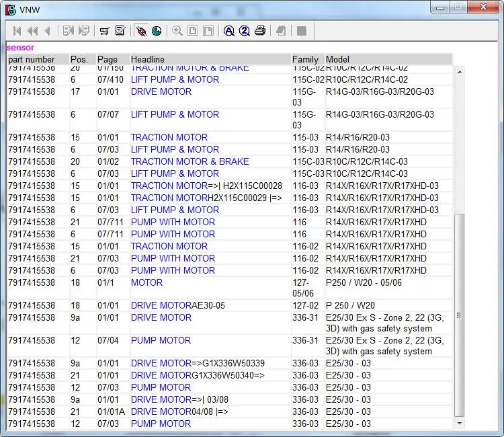Jump to first record arrow icon
504x437 pixels.
click(x=17, y=31)
